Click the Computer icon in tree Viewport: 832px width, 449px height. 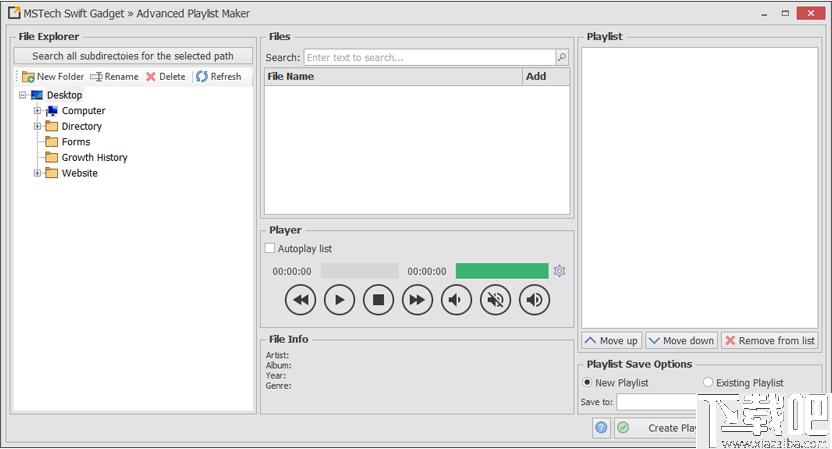pos(51,111)
